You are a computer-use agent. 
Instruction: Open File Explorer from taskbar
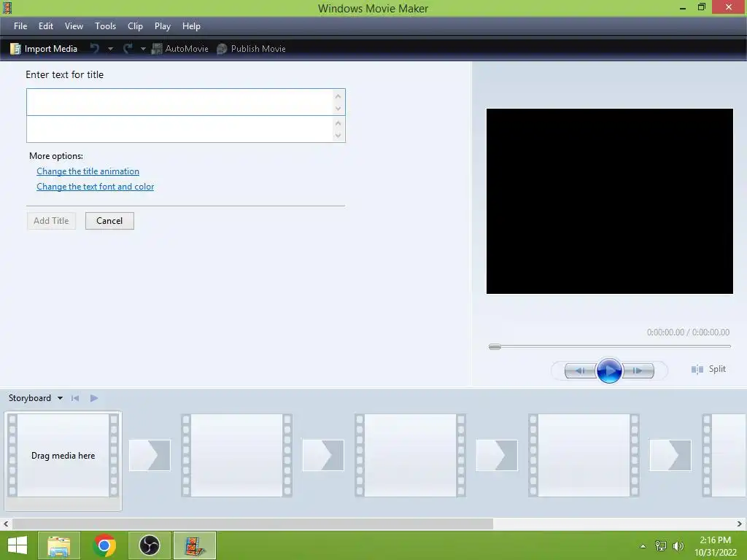[59, 545]
